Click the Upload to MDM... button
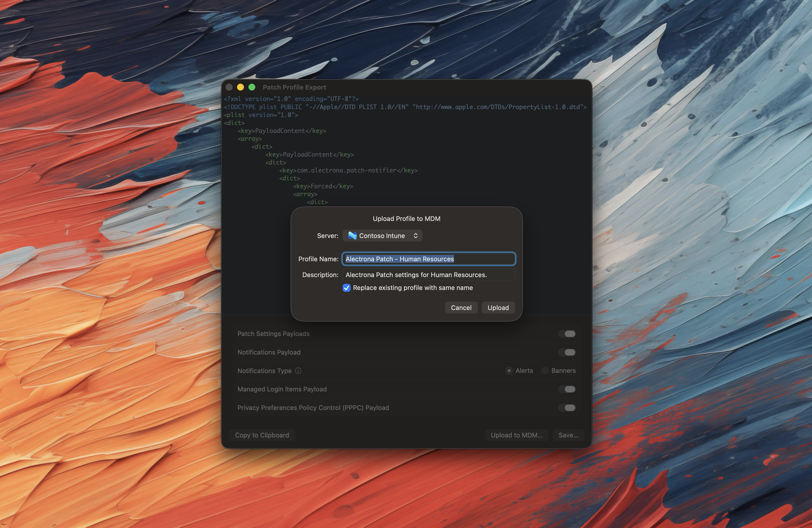This screenshot has width=812, height=528. point(516,435)
